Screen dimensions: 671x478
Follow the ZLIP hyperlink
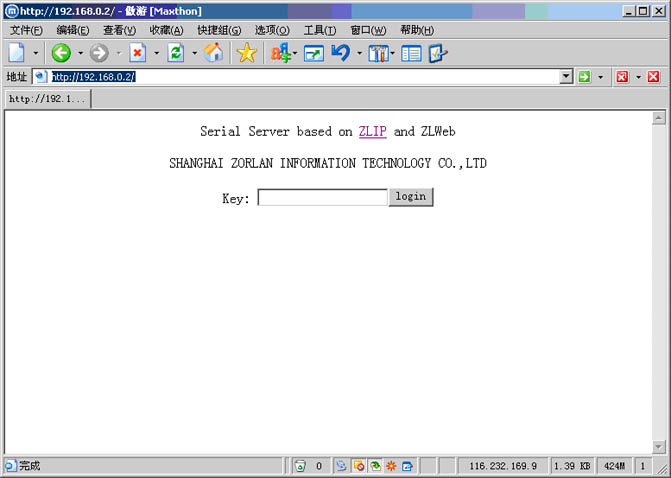[372, 131]
